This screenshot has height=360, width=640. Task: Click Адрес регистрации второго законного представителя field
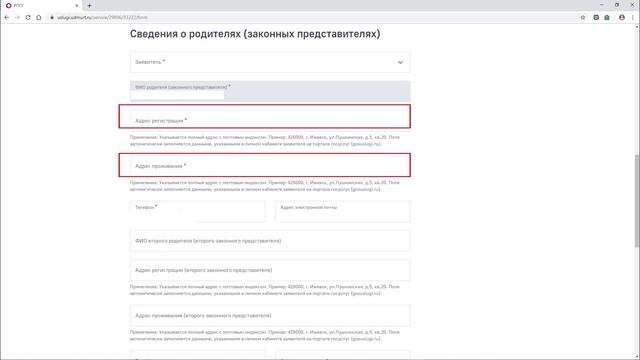click(x=270, y=270)
